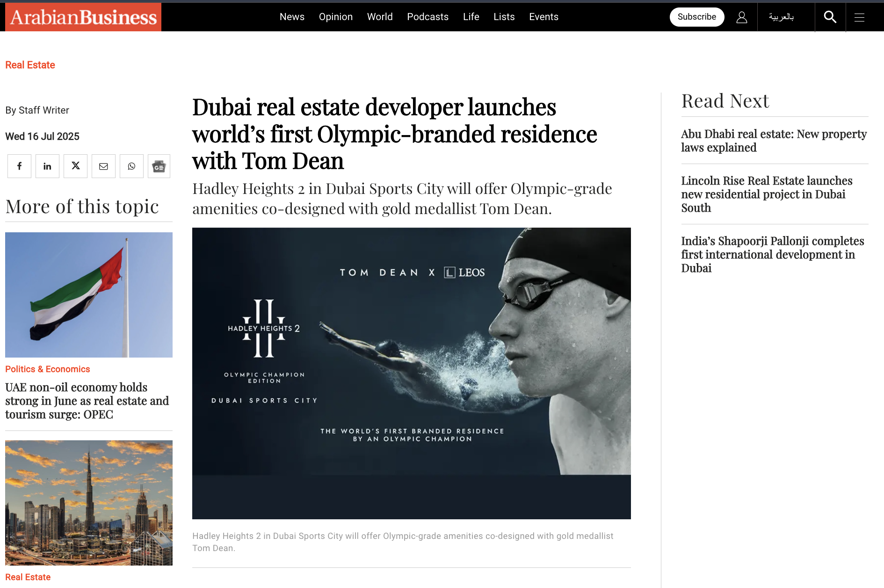884x588 pixels.
Task: Open Abu Dhabi property laws explained article
Action: [774, 141]
